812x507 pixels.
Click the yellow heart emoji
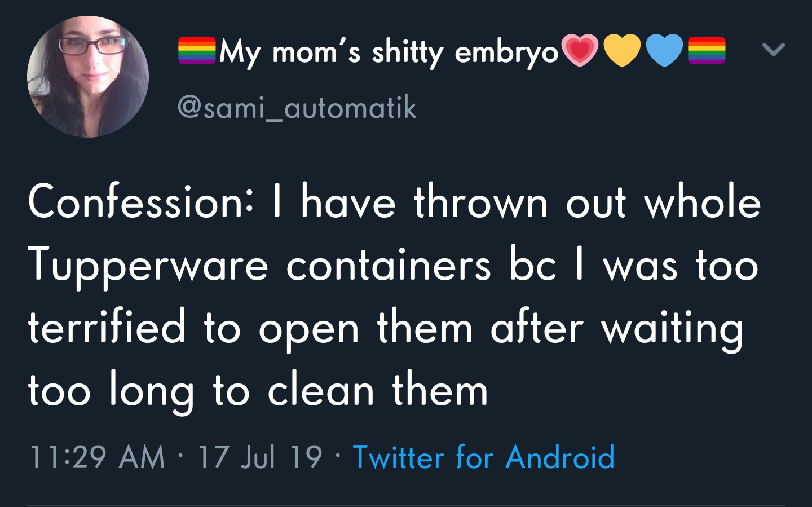[622, 51]
